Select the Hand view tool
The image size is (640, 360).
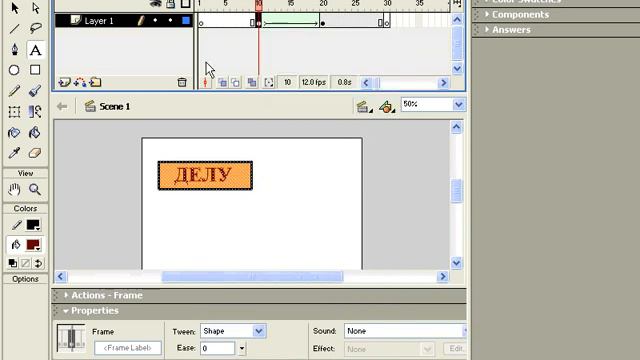point(15,189)
